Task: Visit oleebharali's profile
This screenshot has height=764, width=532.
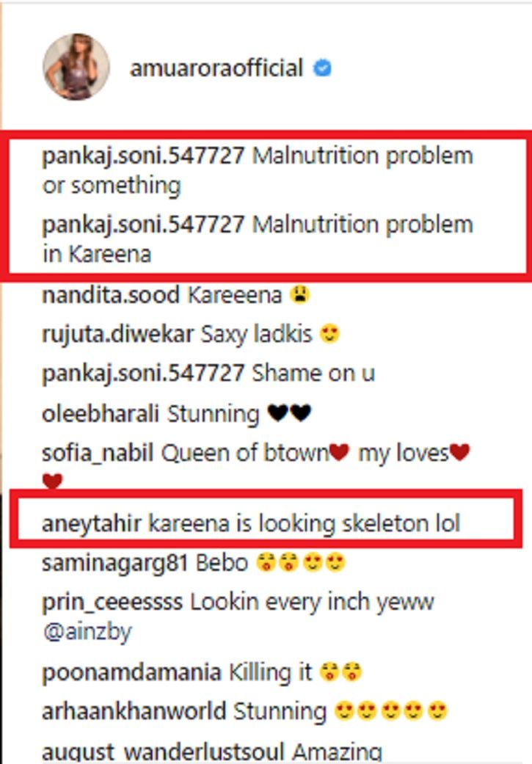Action: click(x=101, y=414)
